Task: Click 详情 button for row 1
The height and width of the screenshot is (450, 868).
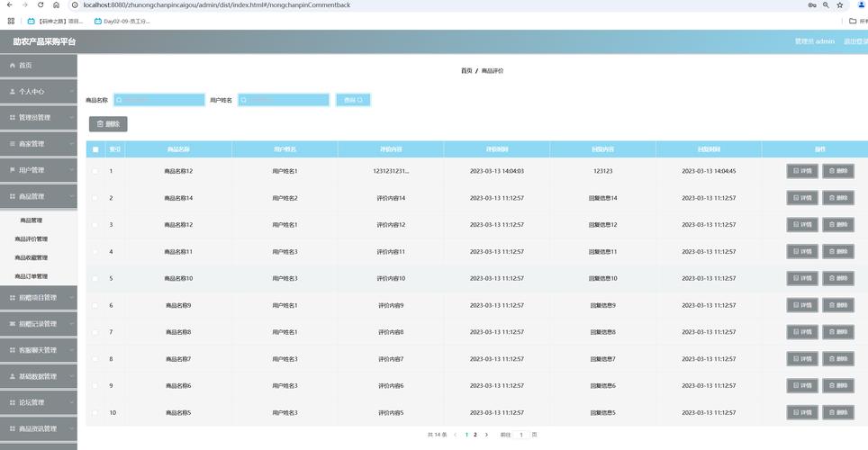Action: coord(802,171)
